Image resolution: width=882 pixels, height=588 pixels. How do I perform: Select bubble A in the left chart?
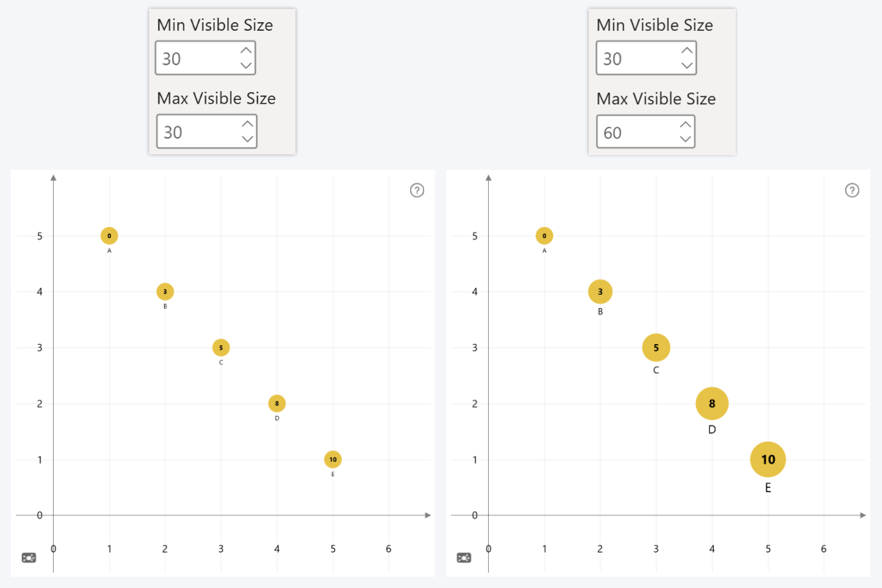(110, 236)
